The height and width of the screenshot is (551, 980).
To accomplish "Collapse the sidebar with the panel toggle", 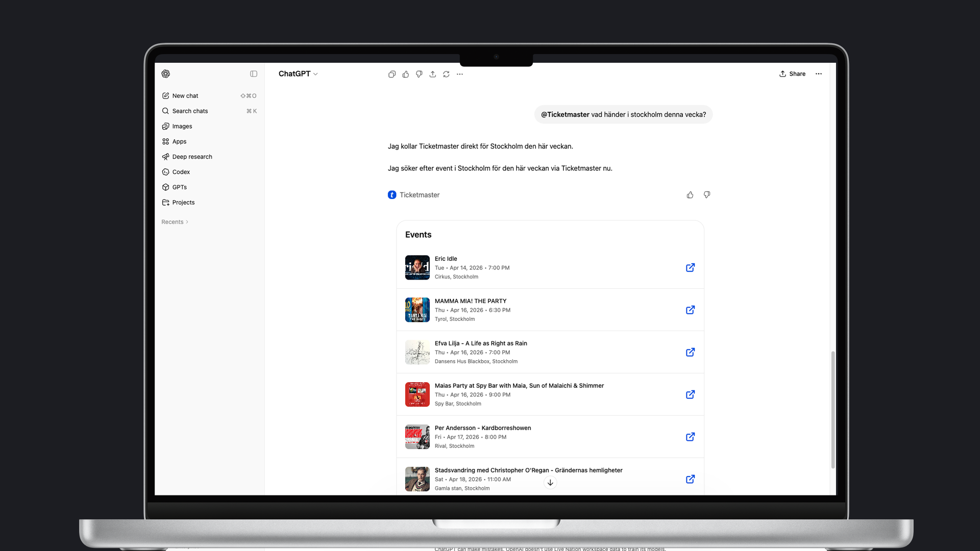I will click(254, 74).
